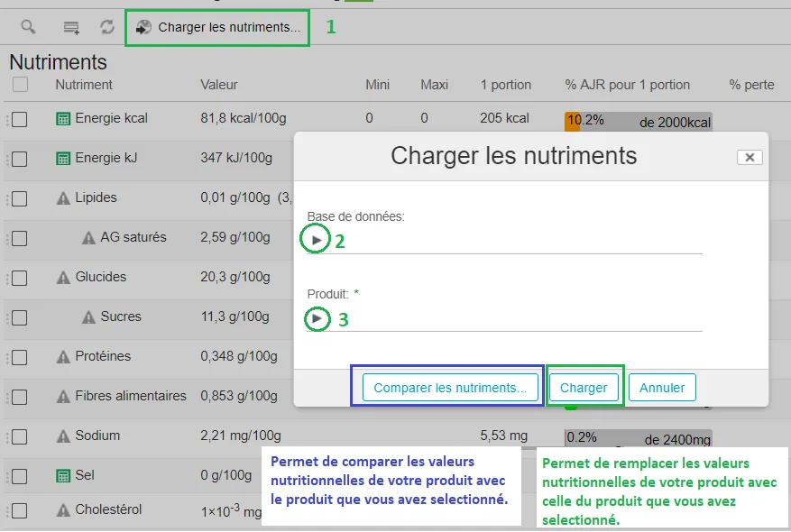Click % AJR pour 1 portion header
The width and height of the screenshot is (791, 532).
(x=627, y=85)
